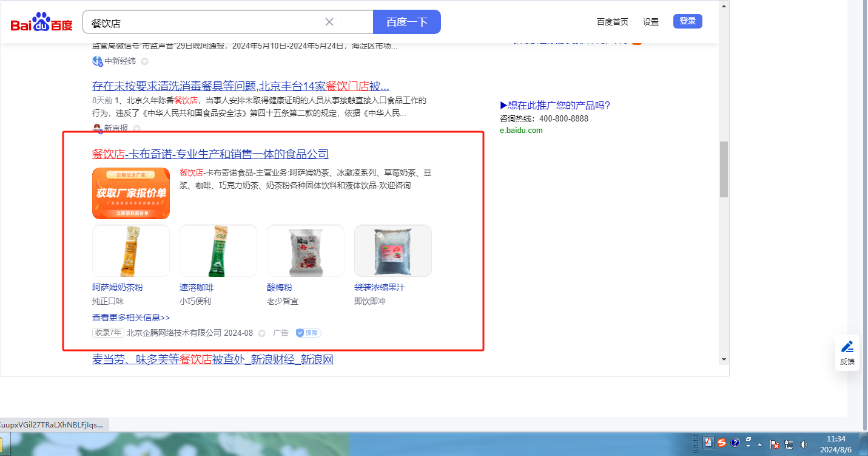The height and width of the screenshot is (456, 868).
Task: Click the Sogou input method tray icon
Action: tap(722, 443)
